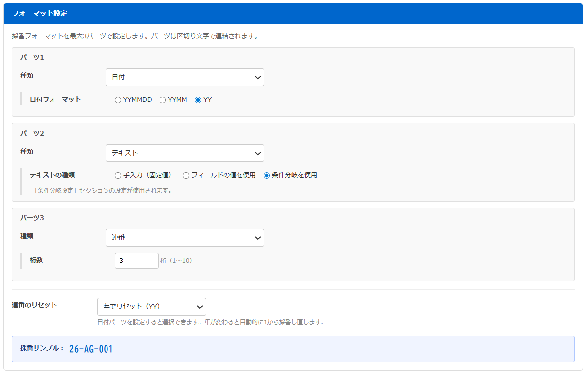Click the パーツ1 section heading
The height and width of the screenshot is (372, 588).
coord(32,57)
